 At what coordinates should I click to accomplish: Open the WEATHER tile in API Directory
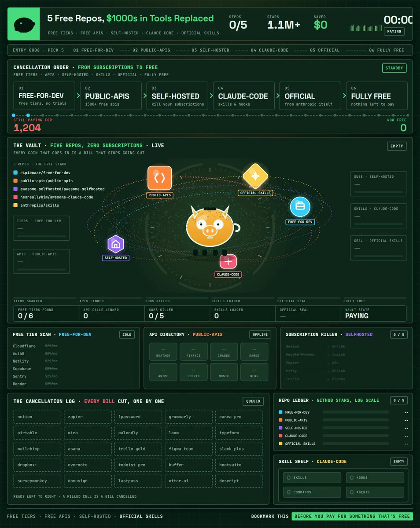coord(163,352)
